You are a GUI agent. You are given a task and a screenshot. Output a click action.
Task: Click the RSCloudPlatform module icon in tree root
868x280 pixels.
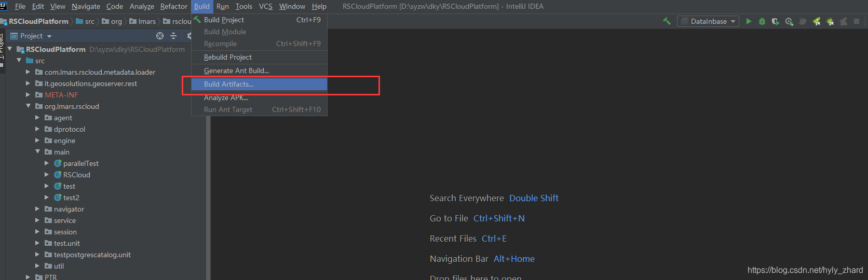pyautogui.click(x=20, y=49)
